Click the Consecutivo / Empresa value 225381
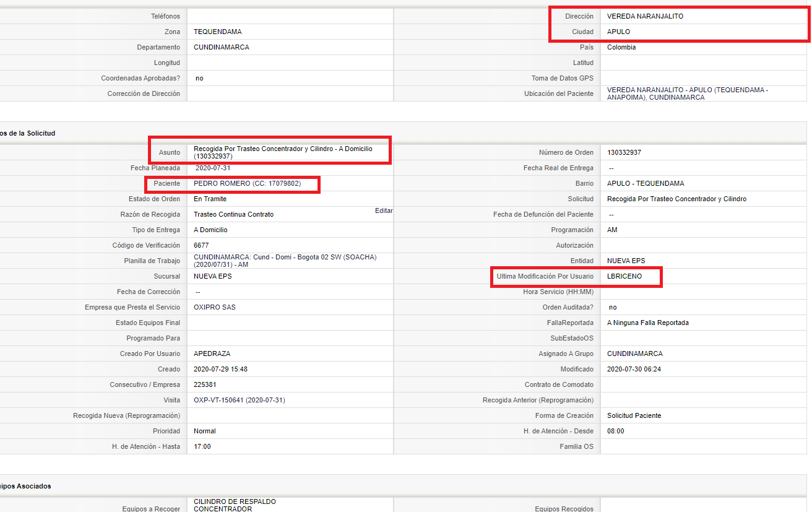This screenshot has height=512, width=812. [205, 384]
